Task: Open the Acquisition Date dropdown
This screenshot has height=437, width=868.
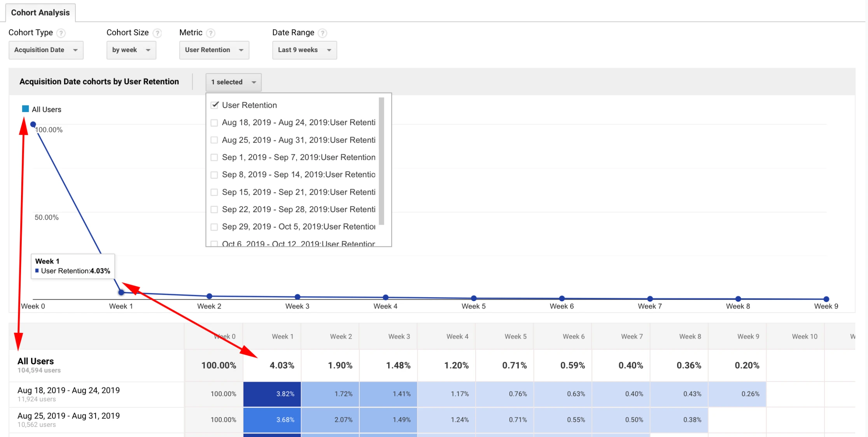Action: (x=46, y=50)
